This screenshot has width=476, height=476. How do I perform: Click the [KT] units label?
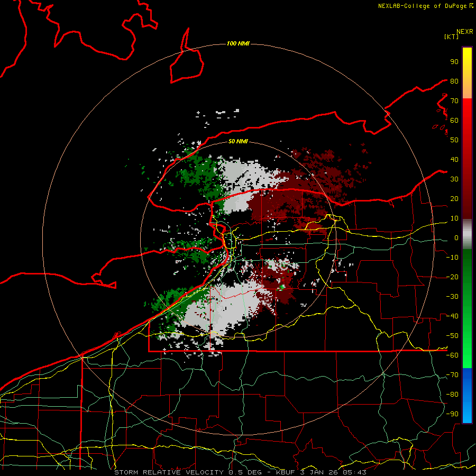(452, 36)
